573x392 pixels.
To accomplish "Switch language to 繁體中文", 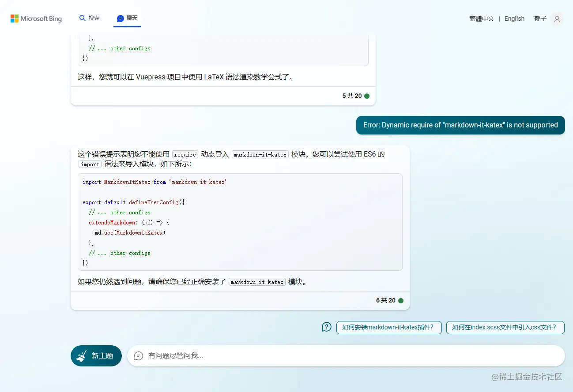I will (x=482, y=19).
